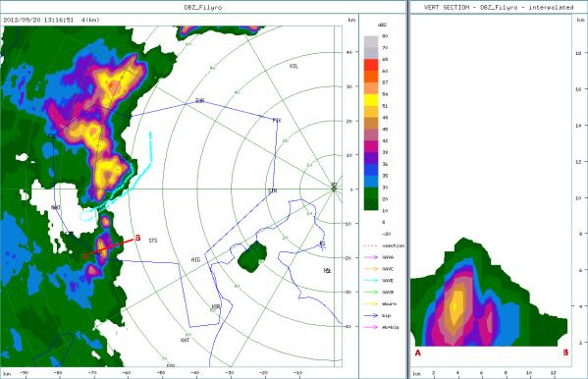Image resolution: width=588 pixels, height=379 pixels.
Task: Click the red point B marker on map
Action: point(137,238)
